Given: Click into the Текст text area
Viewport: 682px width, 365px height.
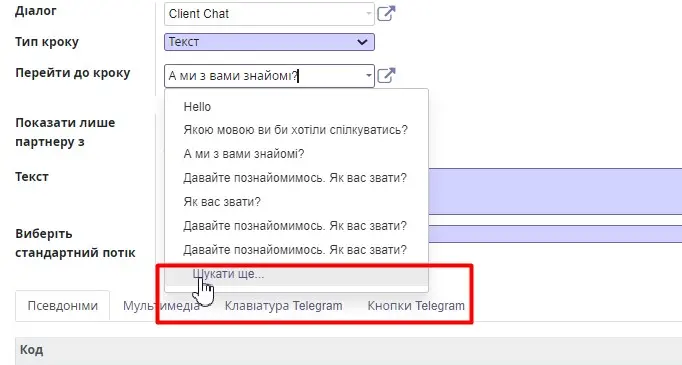Looking at the screenshot, I should click(555, 191).
